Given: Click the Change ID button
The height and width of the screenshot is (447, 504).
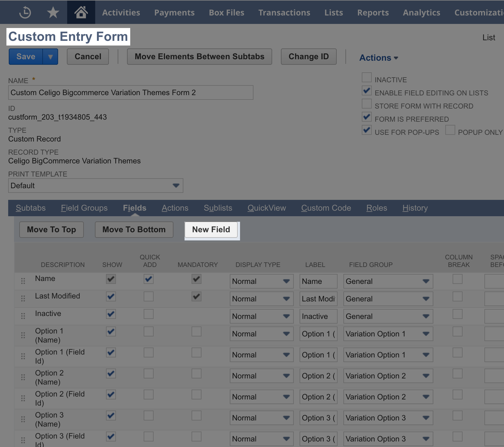Looking at the screenshot, I should 309,57.
